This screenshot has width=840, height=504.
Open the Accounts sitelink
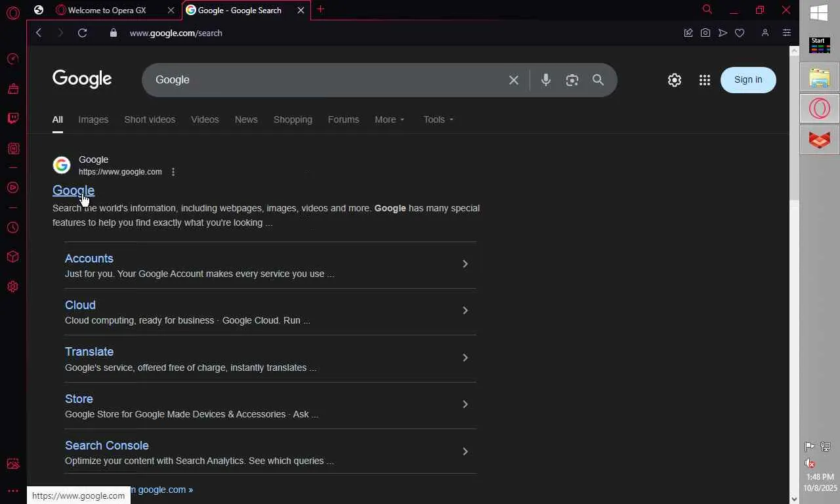[x=89, y=259]
